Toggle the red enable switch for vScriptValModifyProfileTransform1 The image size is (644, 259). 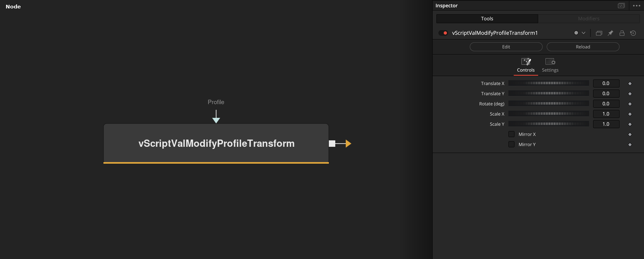click(x=443, y=33)
